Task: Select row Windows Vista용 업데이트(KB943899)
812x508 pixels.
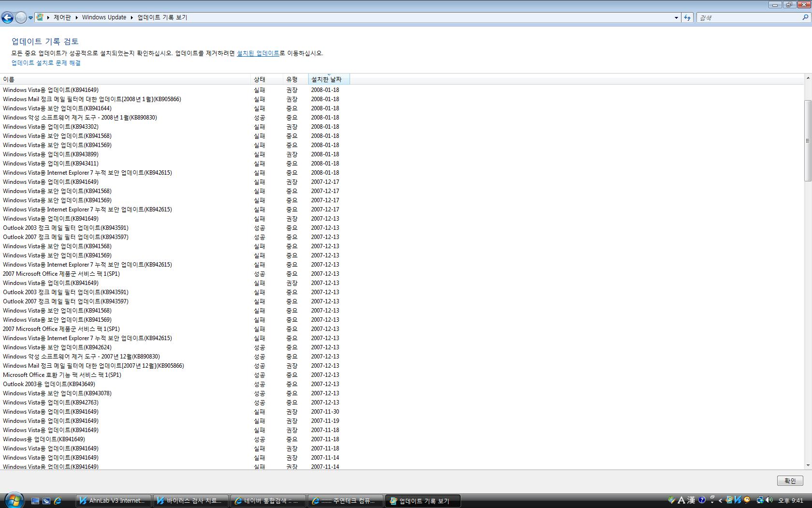Action: (175, 154)
